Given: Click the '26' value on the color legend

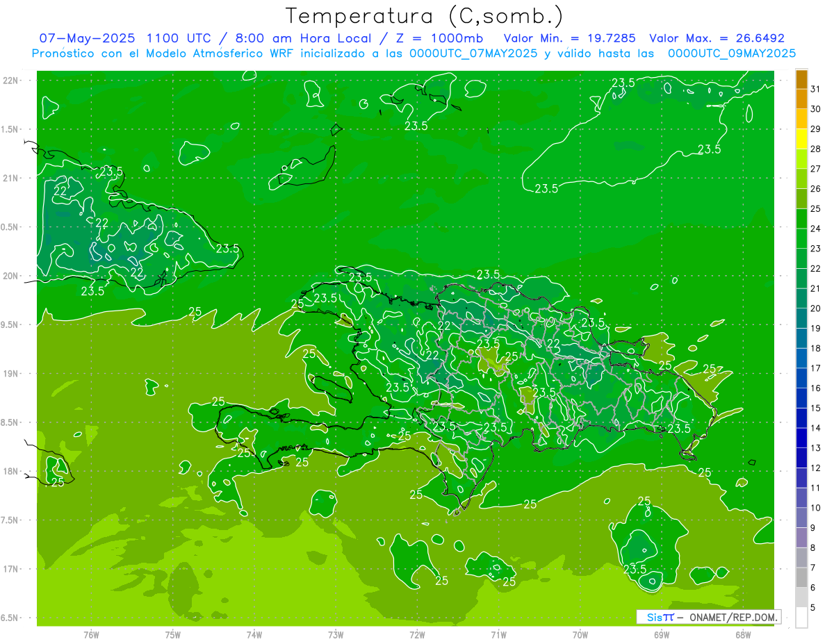Looking at the screenshot, I should click(816, 188).
